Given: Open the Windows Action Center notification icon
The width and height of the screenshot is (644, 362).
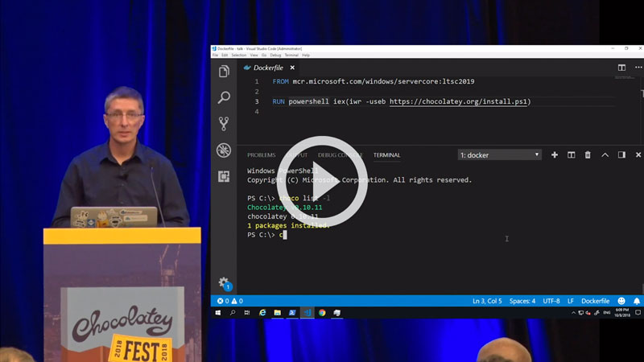Looking at the screenshot, I should click(638, 313).
